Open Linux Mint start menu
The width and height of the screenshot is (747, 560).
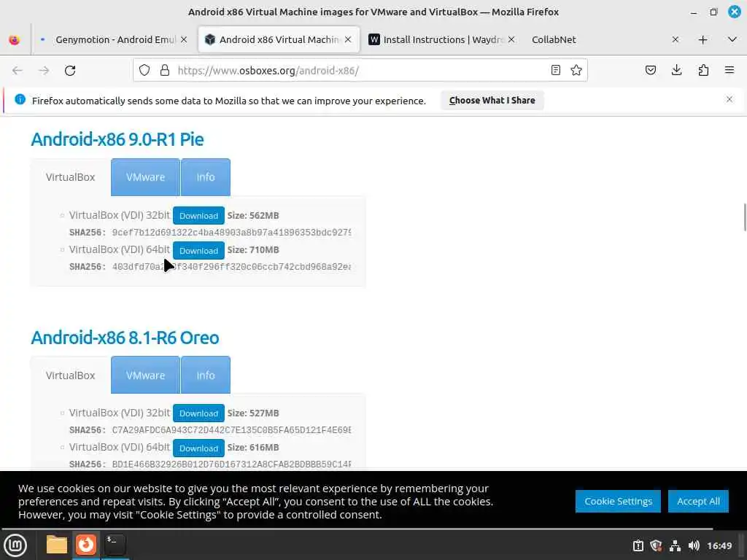point(15,545)
